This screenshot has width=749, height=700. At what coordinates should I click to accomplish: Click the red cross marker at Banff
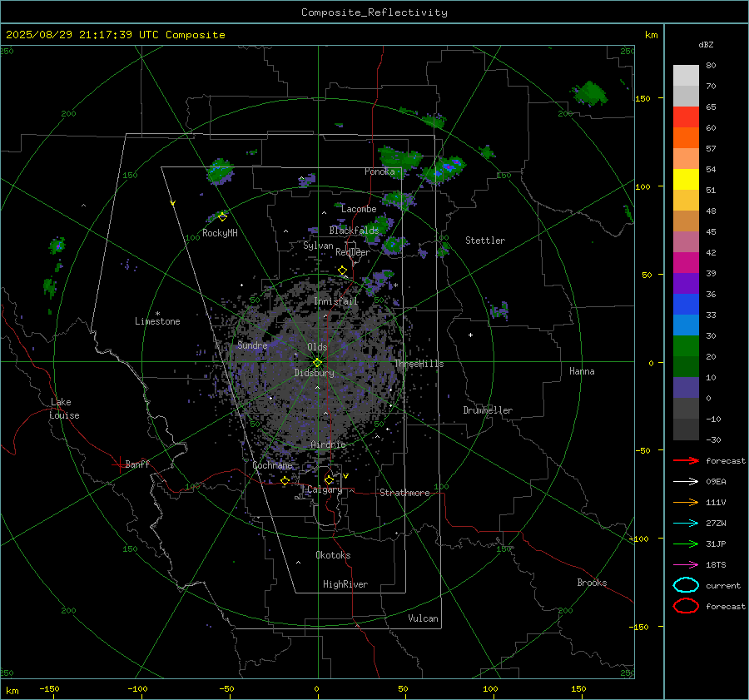pyautogui.click(x=119, y=464)
